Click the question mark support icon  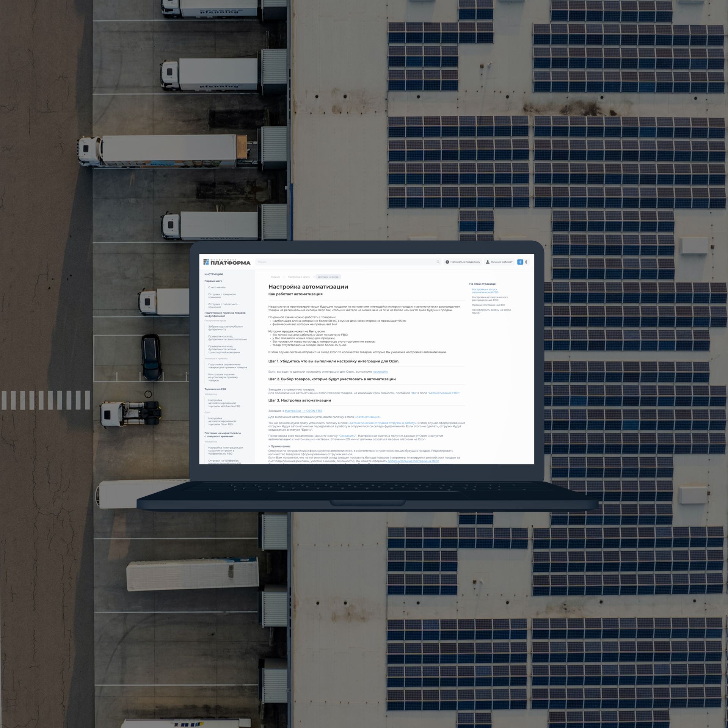point(447,262)
